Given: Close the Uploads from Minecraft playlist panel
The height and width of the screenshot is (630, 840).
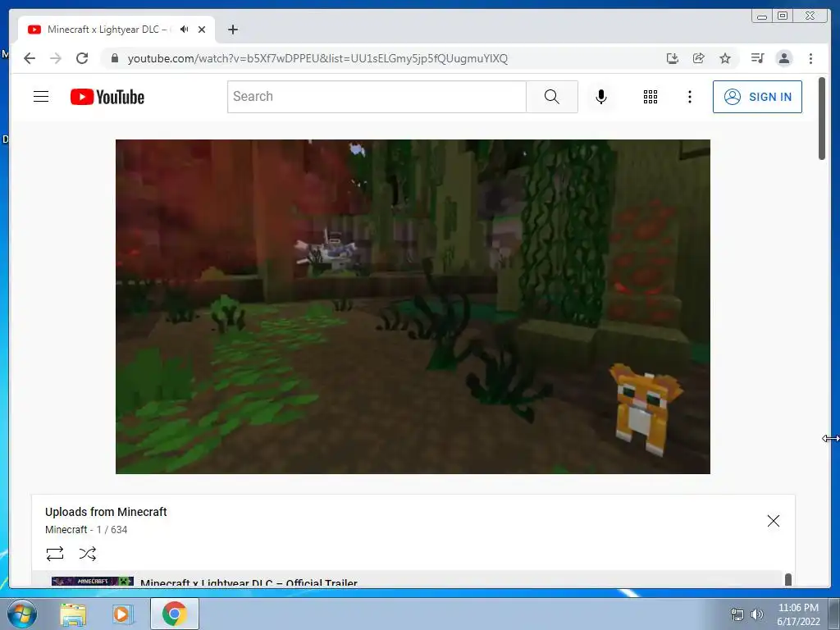Looking at the screenshot, I should pyautogui.click(x=773, y=521).
